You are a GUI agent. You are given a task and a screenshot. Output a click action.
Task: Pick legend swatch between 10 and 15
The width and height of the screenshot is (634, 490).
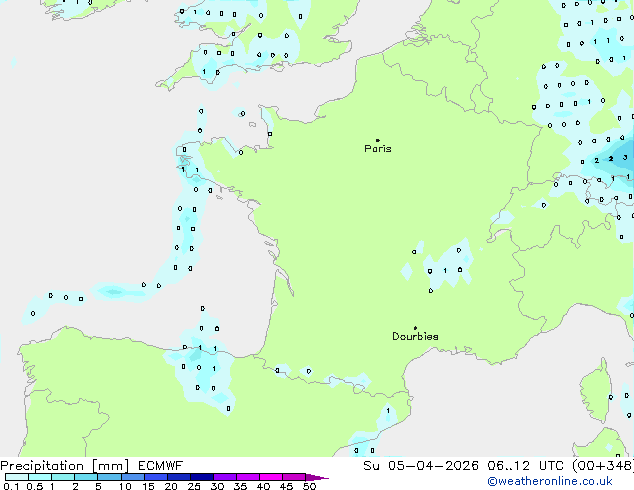point(132,477)
